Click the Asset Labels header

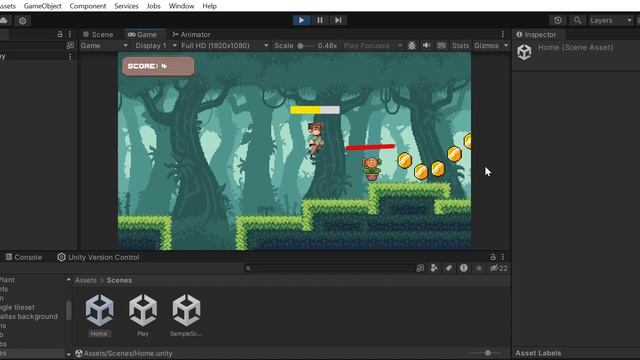click(538, 353)
